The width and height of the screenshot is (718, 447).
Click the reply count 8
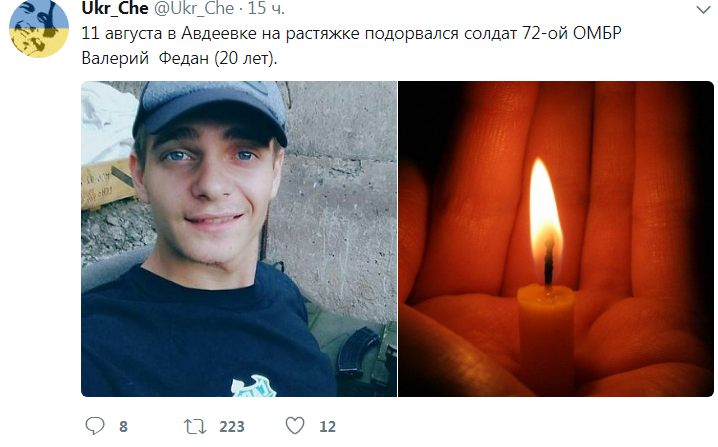click(123, 427)
